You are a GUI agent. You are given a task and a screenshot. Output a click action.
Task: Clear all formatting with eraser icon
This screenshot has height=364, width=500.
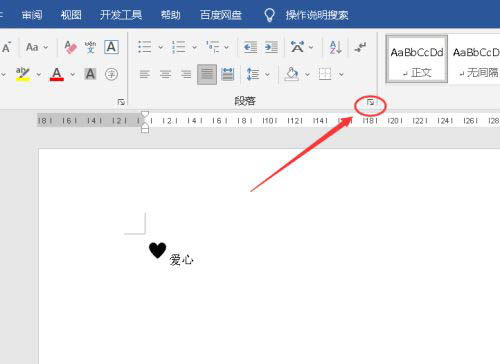coord(70,47)
